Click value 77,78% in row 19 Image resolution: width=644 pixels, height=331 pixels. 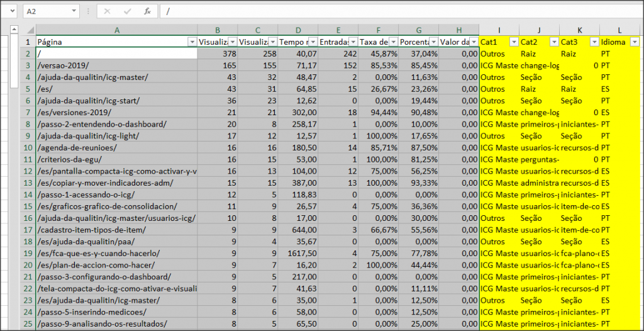click(x=418, y=253)
